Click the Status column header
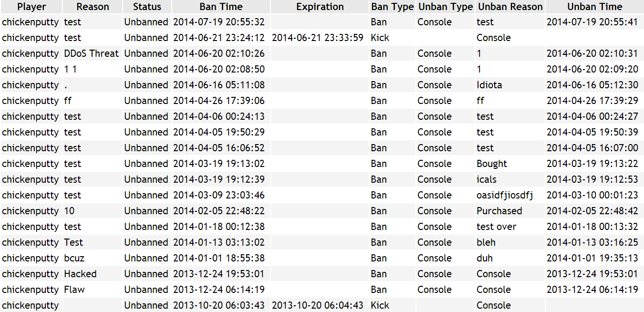Screen dimensions: 644x312 pos(146,7)
